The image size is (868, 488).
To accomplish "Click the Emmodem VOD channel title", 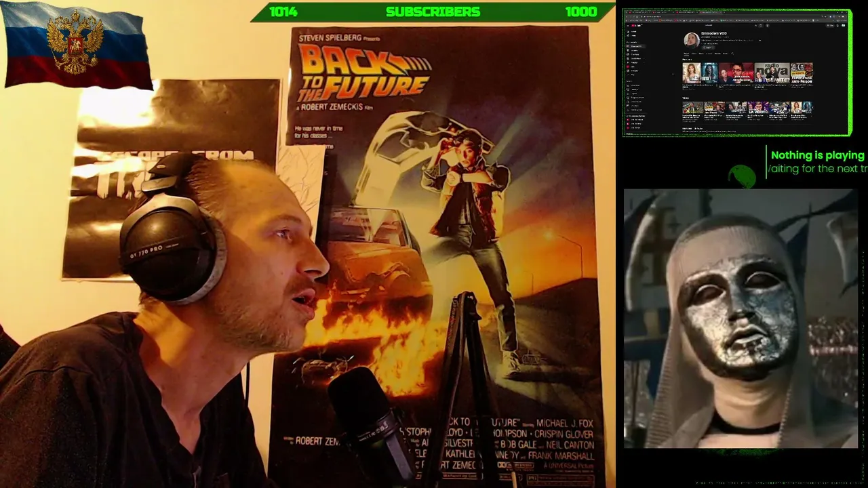I will pyautogui.click(x=715, y=33).
